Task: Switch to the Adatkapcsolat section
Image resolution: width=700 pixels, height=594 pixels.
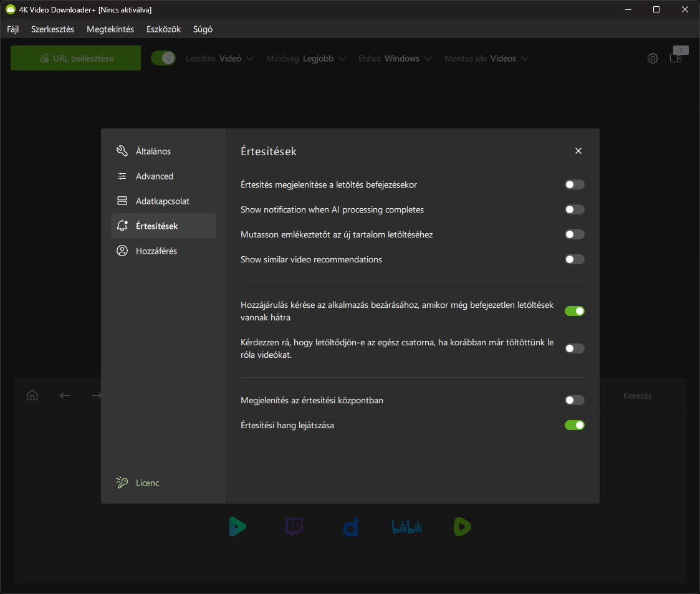Action: click(163, 201)
